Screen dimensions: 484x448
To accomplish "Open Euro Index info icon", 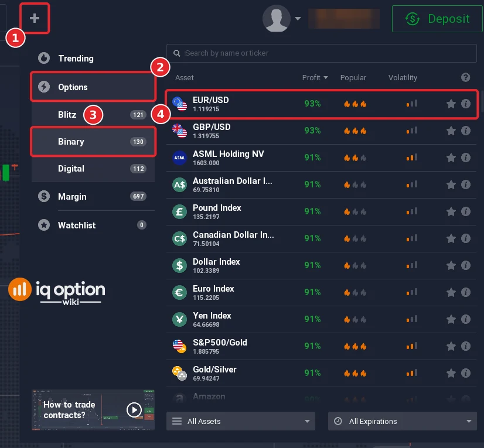I will coord(465,292).
